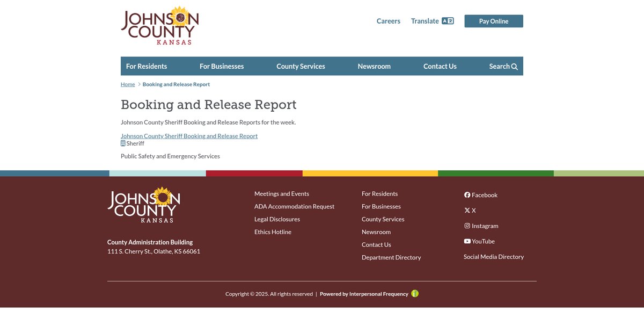This screenshot has height=333, width=644.
Task: Click the YouTube text label in footer
Action: (x=483, y=242)
